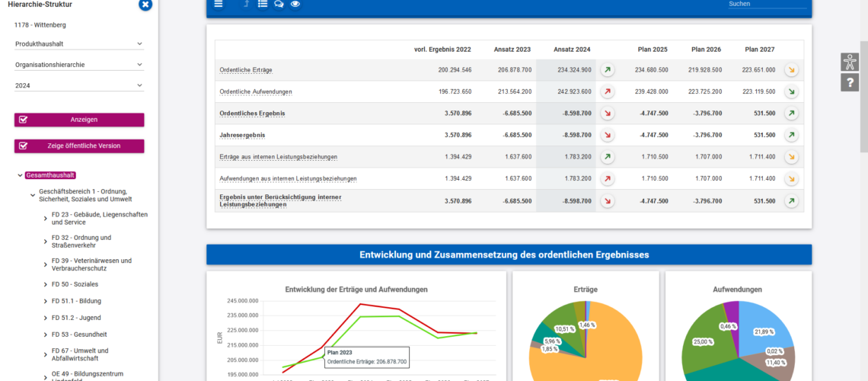Click the 1178 - Wittenberg label

38,25
